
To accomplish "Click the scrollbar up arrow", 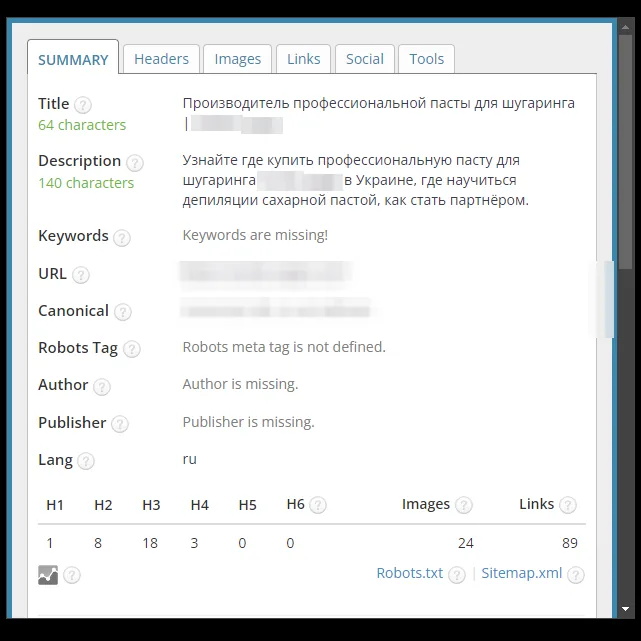I will pos(625,27).
